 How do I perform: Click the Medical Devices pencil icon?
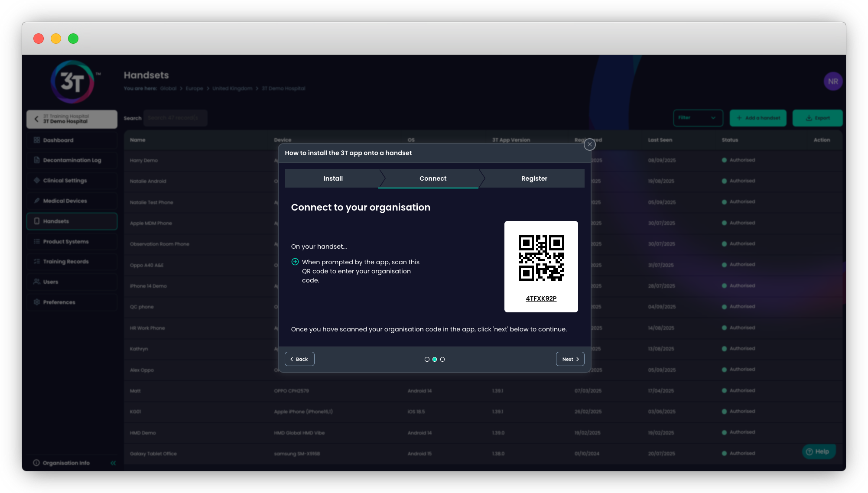37,201
